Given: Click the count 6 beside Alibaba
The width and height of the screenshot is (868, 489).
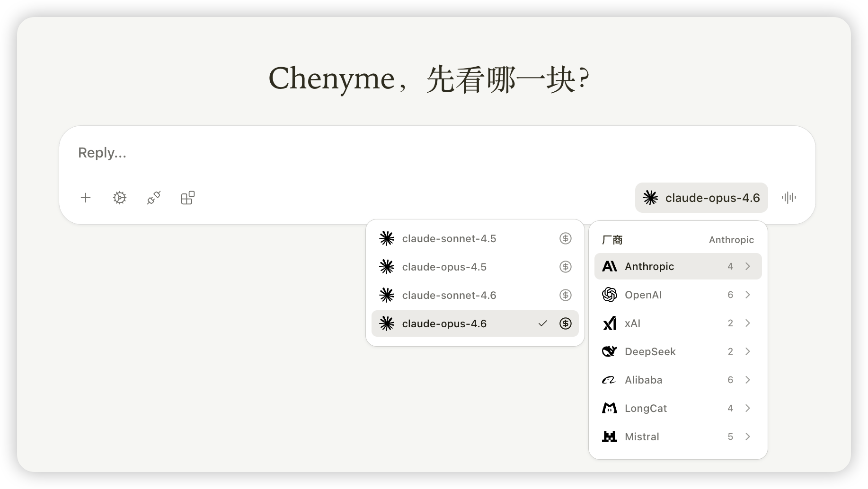Looking at the screenshot, I should [x=730, y=380].
